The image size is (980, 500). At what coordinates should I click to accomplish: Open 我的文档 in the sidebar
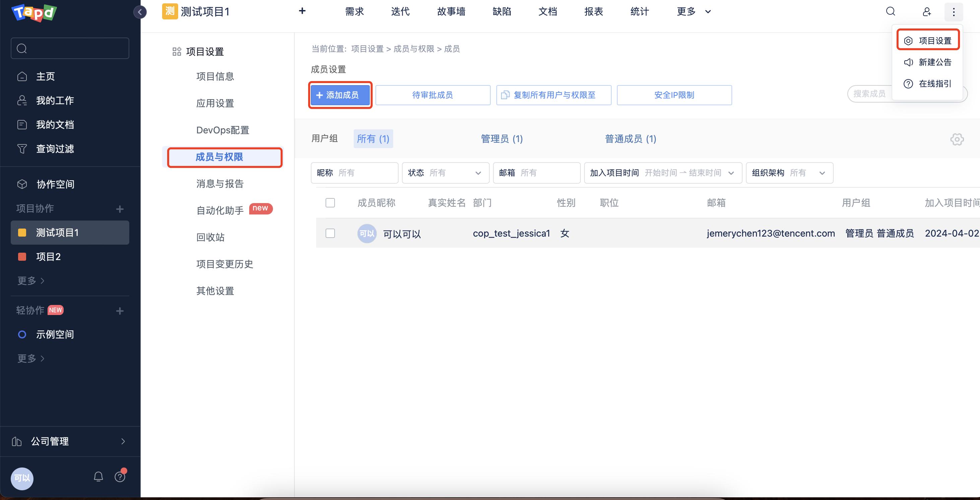(46, 124)
